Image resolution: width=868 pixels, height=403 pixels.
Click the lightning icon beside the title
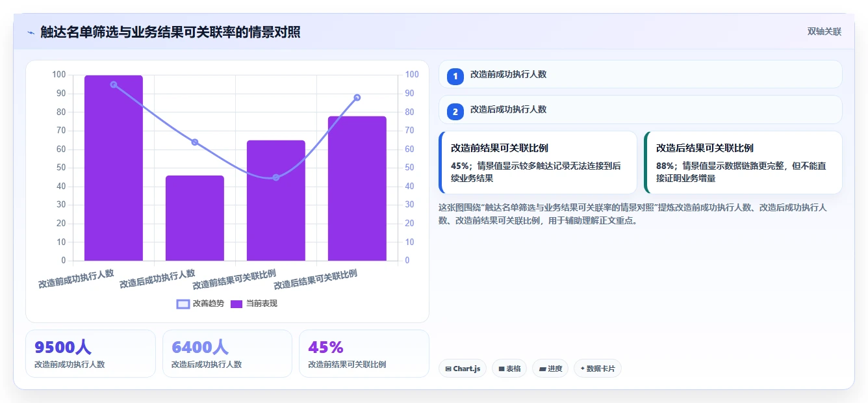[31, 32]
